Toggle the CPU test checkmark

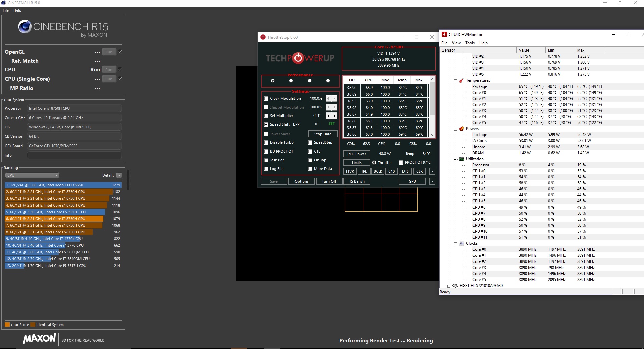point(120,69)
